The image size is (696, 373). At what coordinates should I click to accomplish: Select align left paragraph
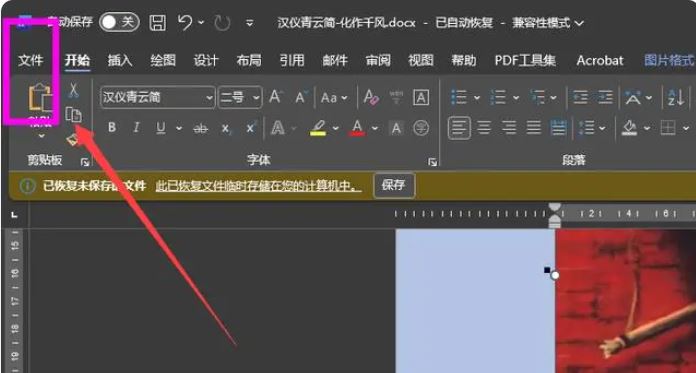(x=459, y=128)
